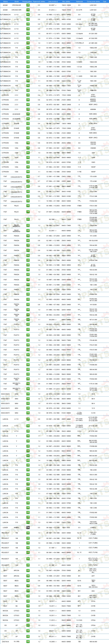Screen dimensions: 109x644
Task: Click PB icon in Lancia Y 840 A2.000 row
Action: point(28,460)
